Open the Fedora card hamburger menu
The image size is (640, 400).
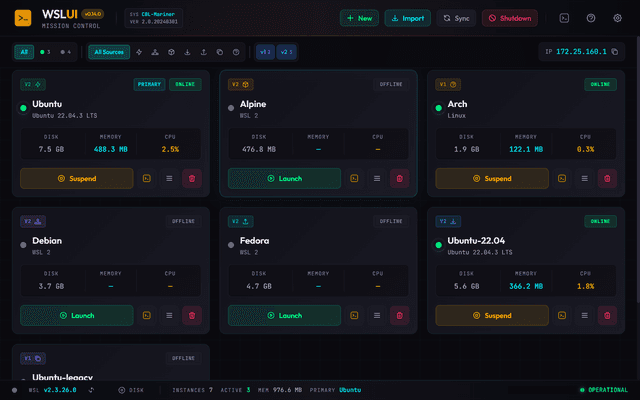(x=377, y=315)
